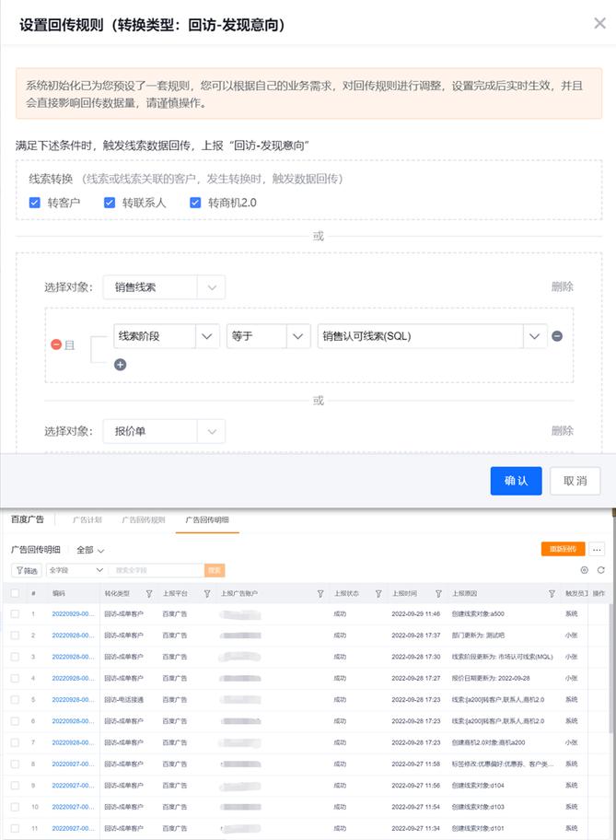Click the 搜索全字段 search input field
Image resolution: width=616 pixels, height=840 pixels.
155,571
